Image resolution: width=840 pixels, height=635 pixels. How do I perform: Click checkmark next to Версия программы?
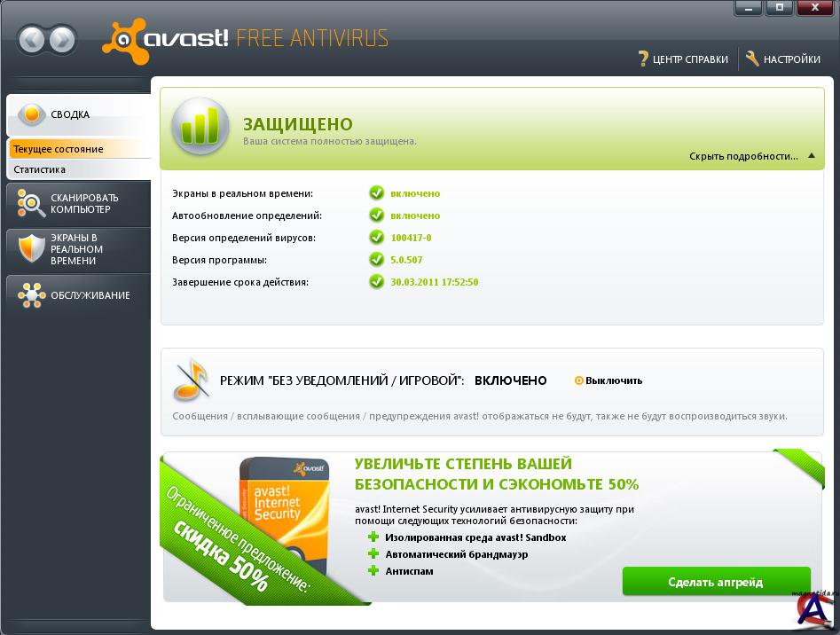coord(377,260)
